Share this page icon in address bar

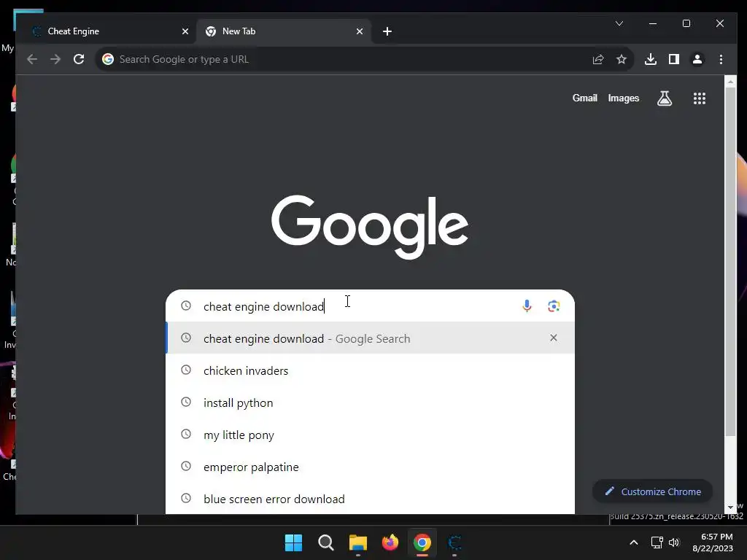[x=598, y=59]
